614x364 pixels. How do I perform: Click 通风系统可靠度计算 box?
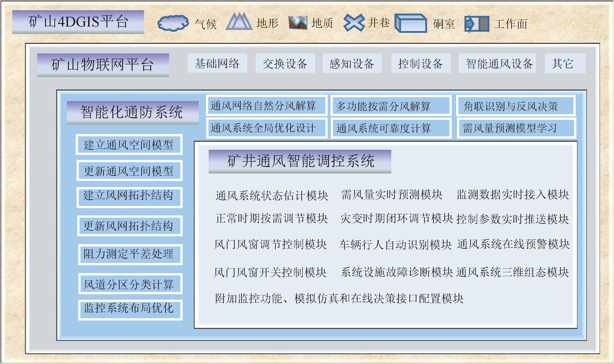pyautogui.click(x=391, y=128)
